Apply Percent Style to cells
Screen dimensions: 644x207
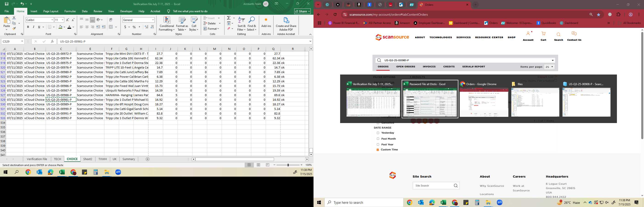click(134, 27)
